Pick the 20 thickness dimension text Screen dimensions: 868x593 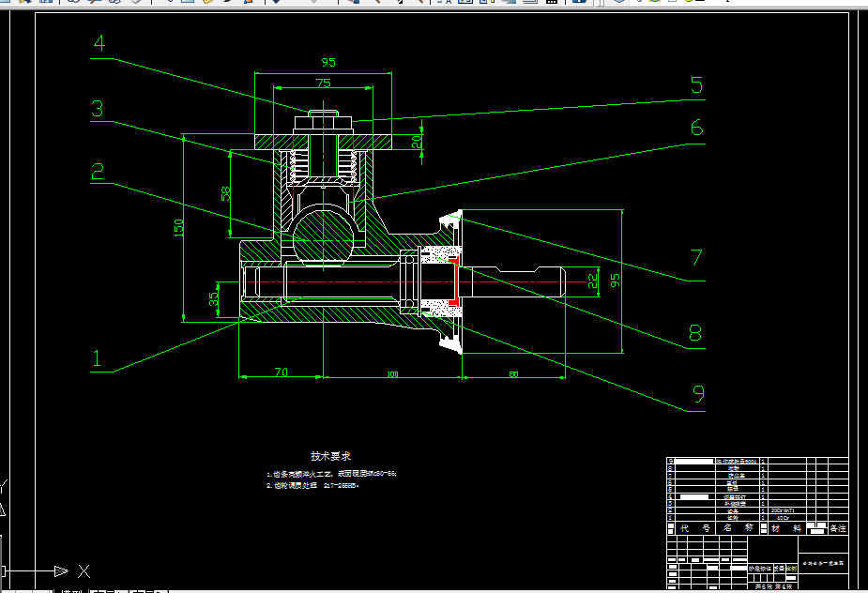tap(417, 141)
